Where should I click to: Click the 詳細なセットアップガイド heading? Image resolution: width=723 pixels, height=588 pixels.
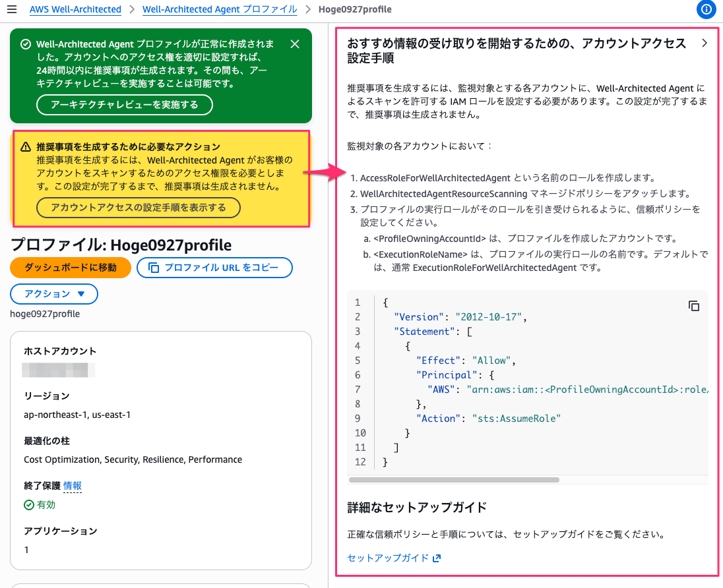click(x=417, y=508)
